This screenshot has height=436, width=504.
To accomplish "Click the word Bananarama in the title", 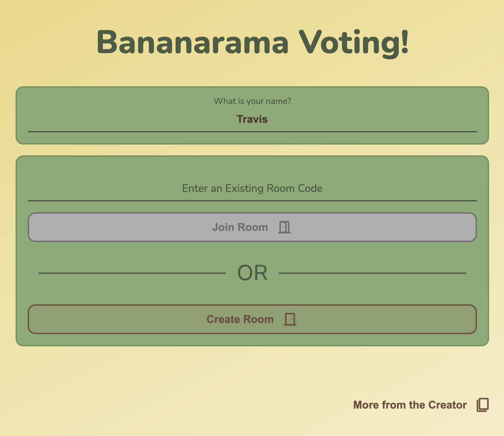I will click(x=192, y=42).
